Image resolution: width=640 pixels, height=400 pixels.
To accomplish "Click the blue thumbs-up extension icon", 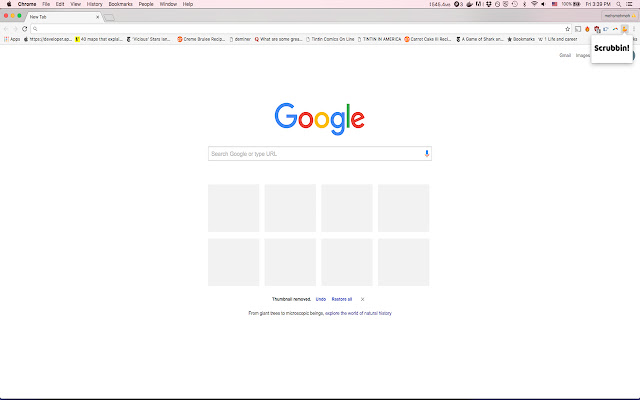I will click(606, 29).
